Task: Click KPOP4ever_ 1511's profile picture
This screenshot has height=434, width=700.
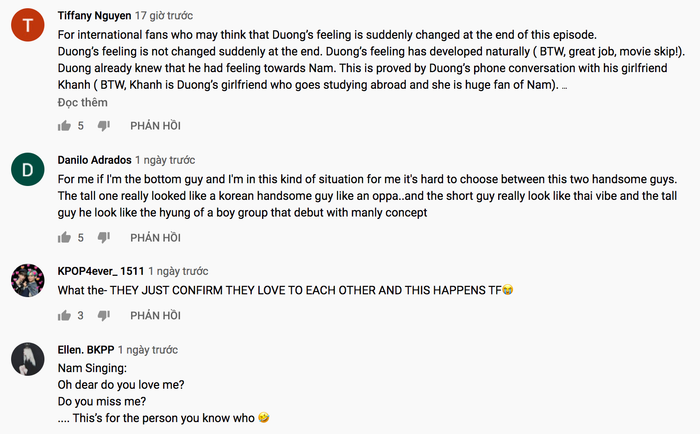Action: point(28,281)
